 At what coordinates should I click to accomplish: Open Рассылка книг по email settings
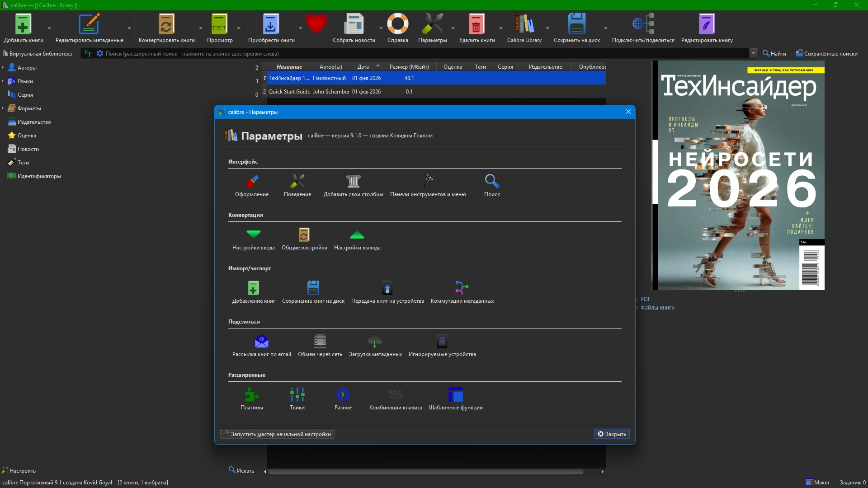tap(261, 346)
